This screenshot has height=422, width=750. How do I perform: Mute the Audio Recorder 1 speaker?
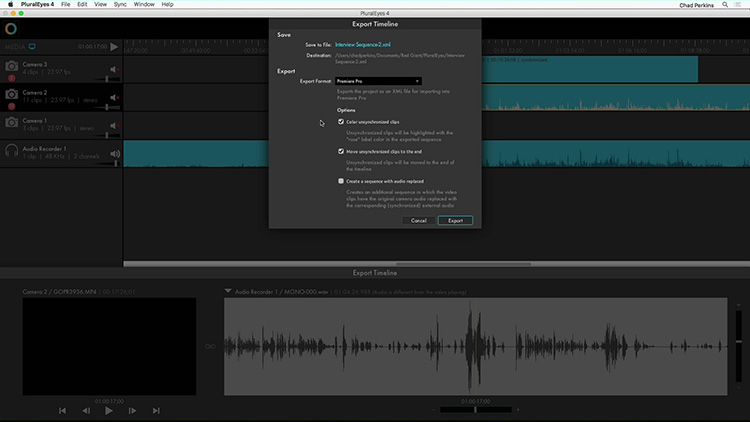click(115, 154)
